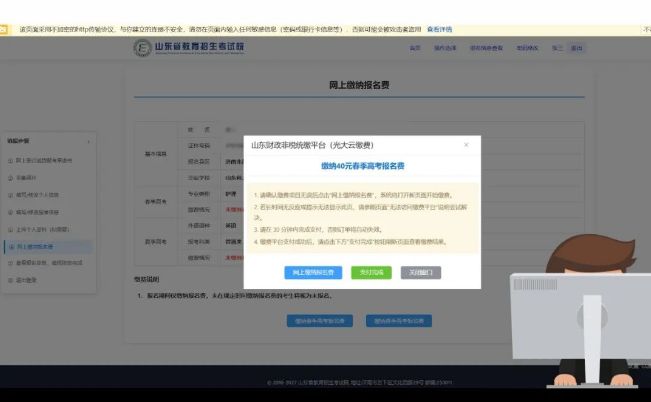651x402 pixels.
Task: Open step 3 填写/修改个人信息 in sidebar
Action: pos(34,195)
